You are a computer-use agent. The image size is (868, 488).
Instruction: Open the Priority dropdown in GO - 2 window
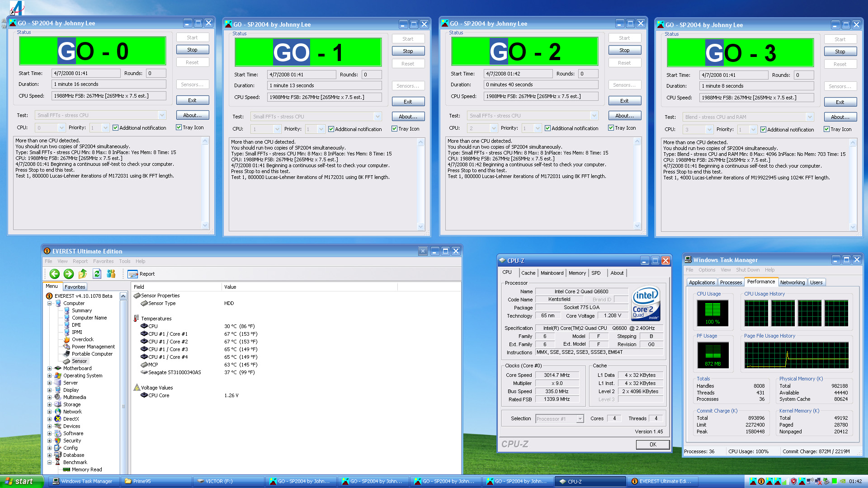pos(538,128)
